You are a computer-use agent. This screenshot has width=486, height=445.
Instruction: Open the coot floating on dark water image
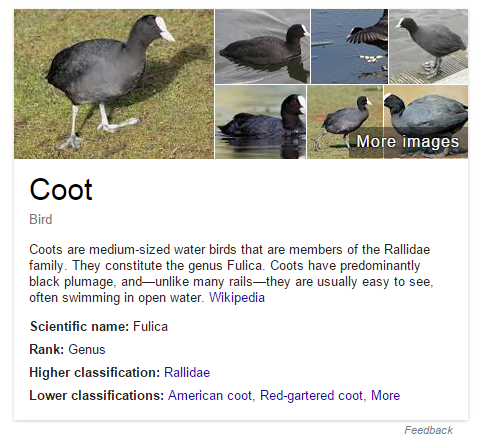point(261,122)
